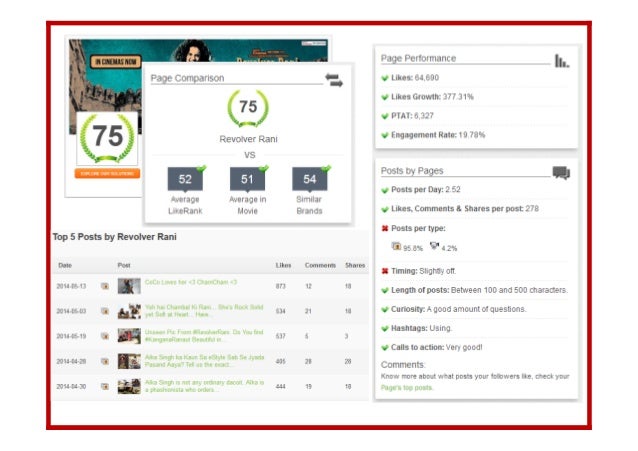Click the Shares column header
The width and height of the screenshot is (638, 451).
(355, 265)
